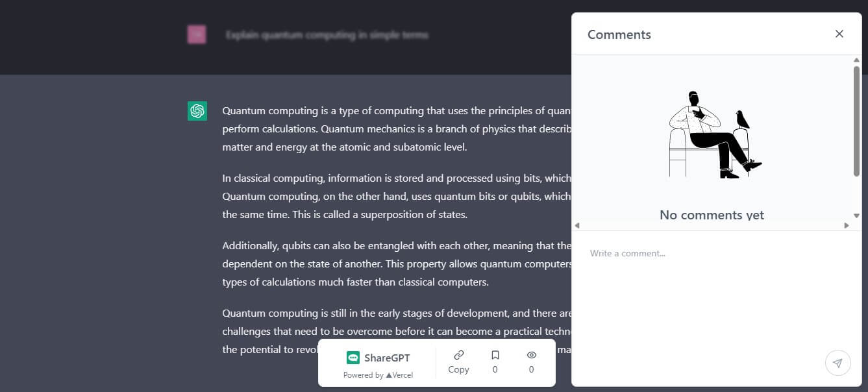Viewport: 868px width, 392px height.
Task: Click the ShareGPT title text
Action: click(x=387, y=358)
